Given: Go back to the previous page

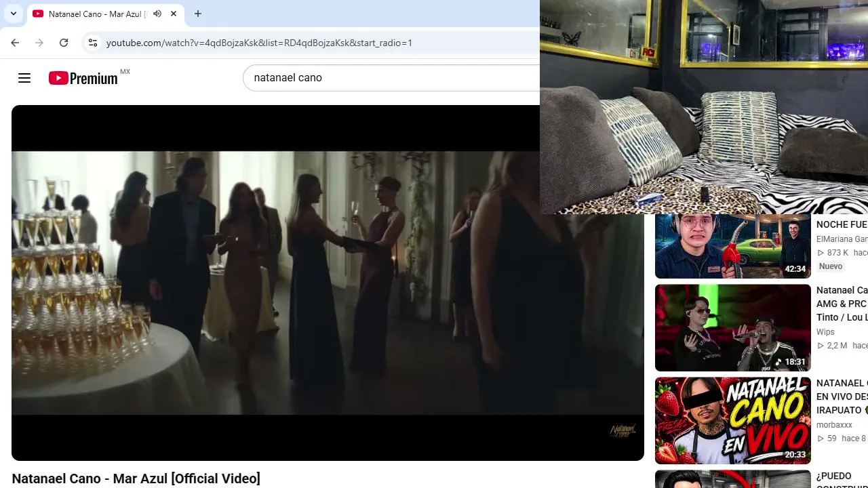Looking at the screenshot, I should [x=15, y=43].
